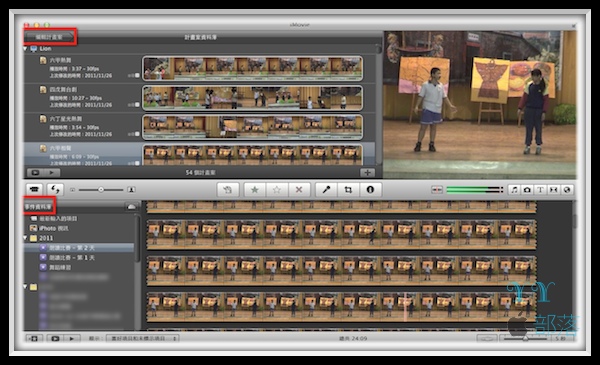Click the 2011 folder icon

tap(34, 238)
